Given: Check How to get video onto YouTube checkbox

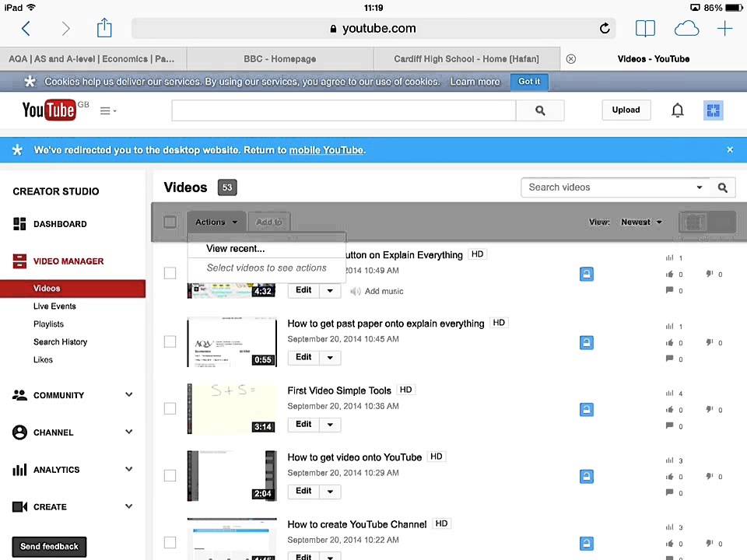Looking at the screenshot, I should (x=170, y=475).
